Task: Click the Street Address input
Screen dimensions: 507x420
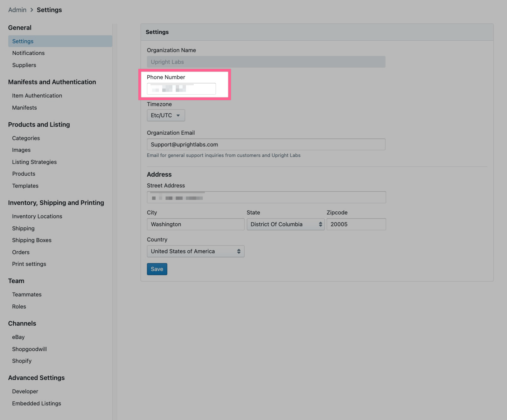Action: pyautogui.click(x=266, y=197)
